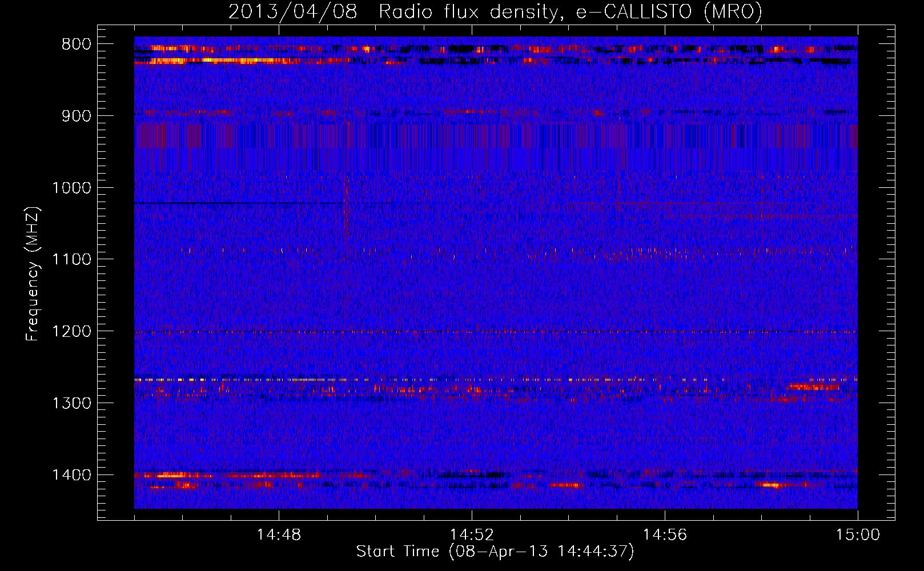Click the "Frequency (MHZ)" axis label

(33, 274)
